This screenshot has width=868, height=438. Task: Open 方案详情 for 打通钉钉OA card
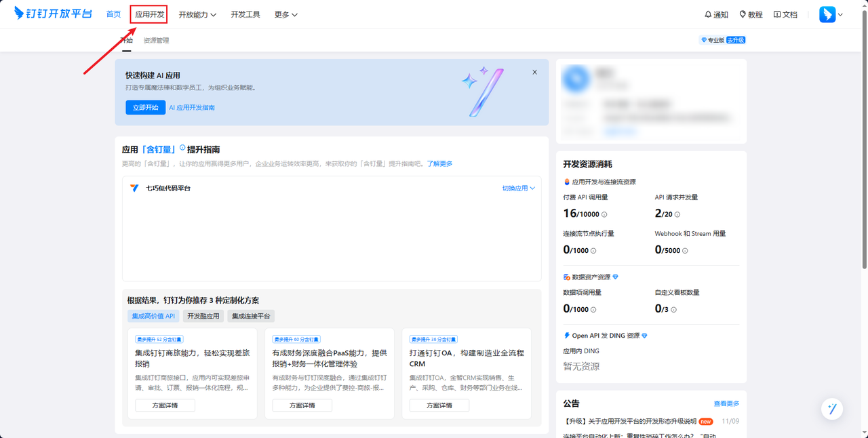(439, 405)
